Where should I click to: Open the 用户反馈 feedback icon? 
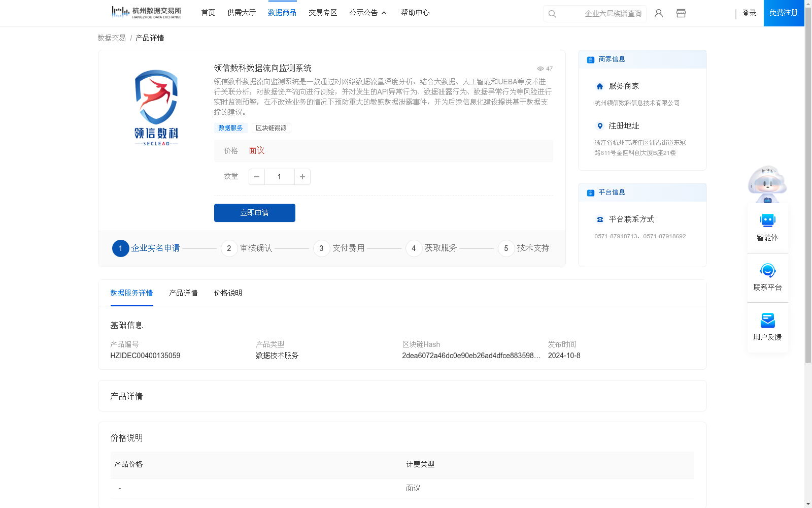pyautogui.click(x=767, y=320)
